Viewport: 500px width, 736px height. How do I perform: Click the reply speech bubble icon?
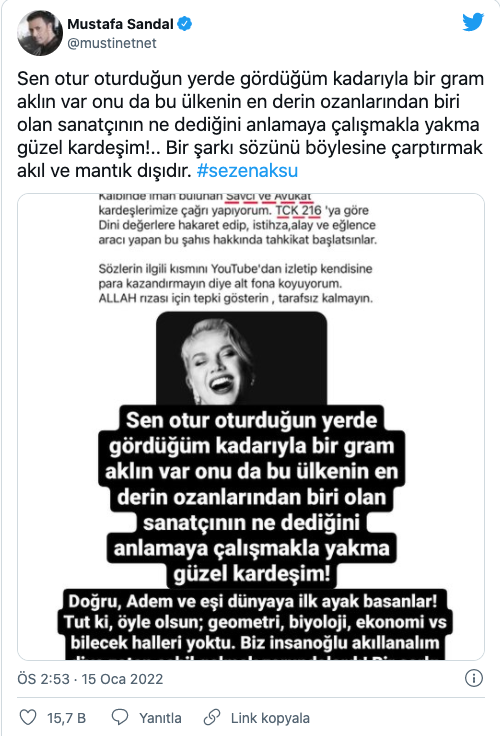[120, 717]
